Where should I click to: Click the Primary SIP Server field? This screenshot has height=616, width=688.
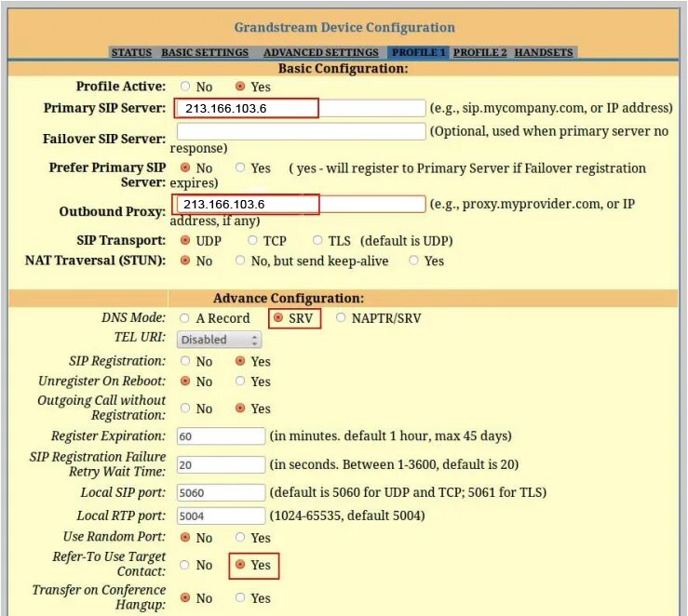tap(301, 108)
